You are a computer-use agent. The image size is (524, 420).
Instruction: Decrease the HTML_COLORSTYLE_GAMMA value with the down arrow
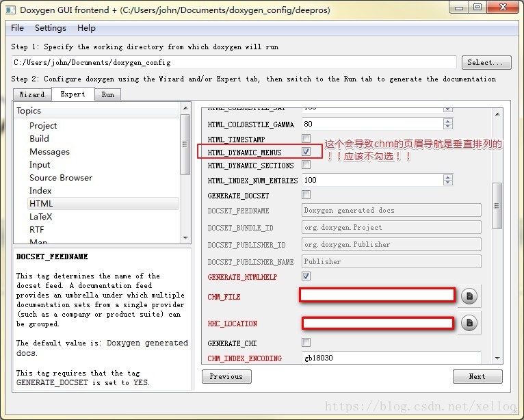[448, 127]
